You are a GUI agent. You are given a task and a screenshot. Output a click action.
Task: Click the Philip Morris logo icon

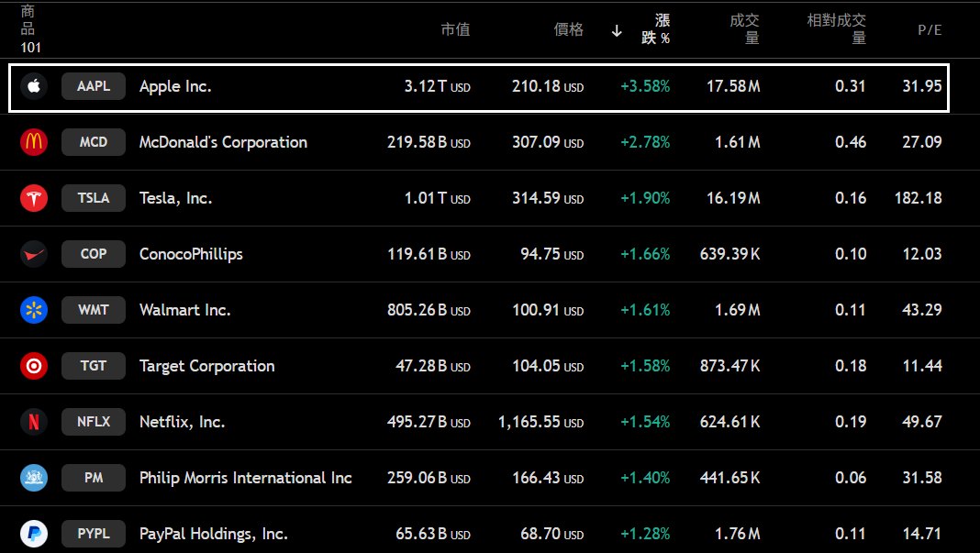pos(34,478)
